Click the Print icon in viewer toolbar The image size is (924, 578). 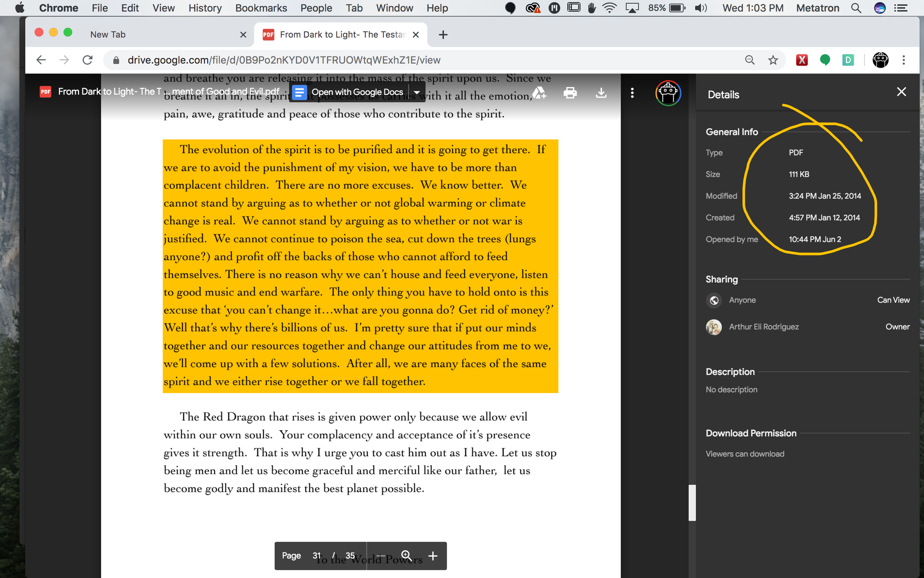570,92
